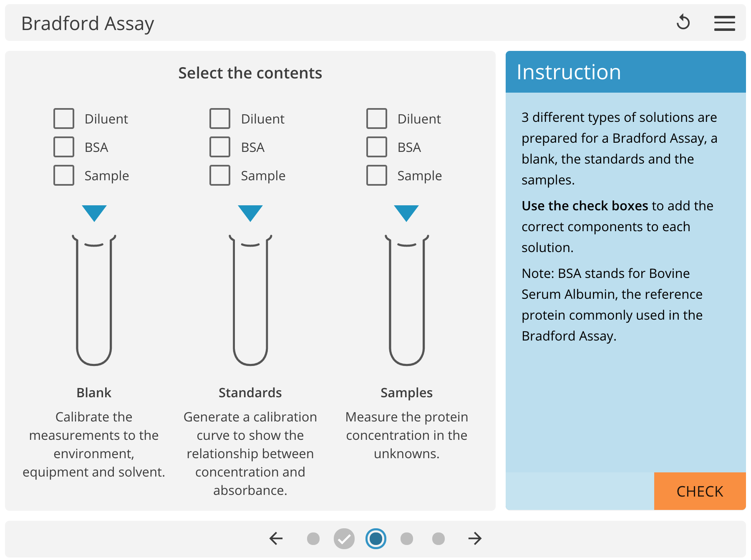Click the first gray progress dot

tap(312, 539)
